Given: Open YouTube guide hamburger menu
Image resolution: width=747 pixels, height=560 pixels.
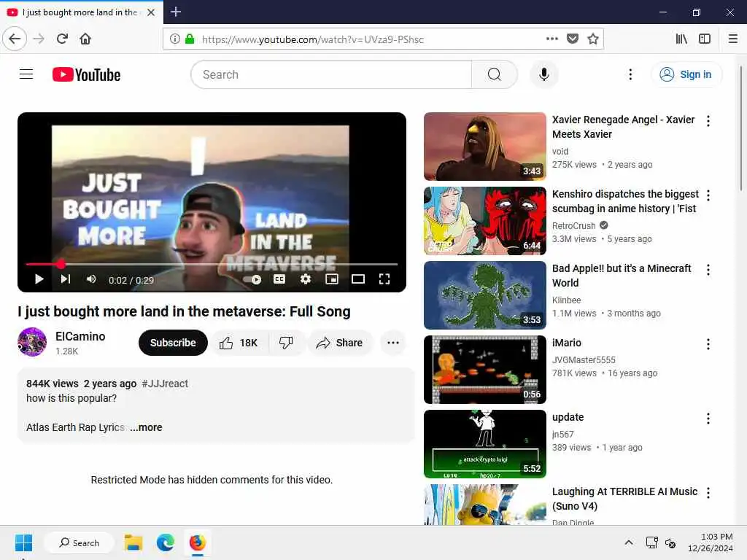Looking at the screenshot, I should (x=26, y=74).
